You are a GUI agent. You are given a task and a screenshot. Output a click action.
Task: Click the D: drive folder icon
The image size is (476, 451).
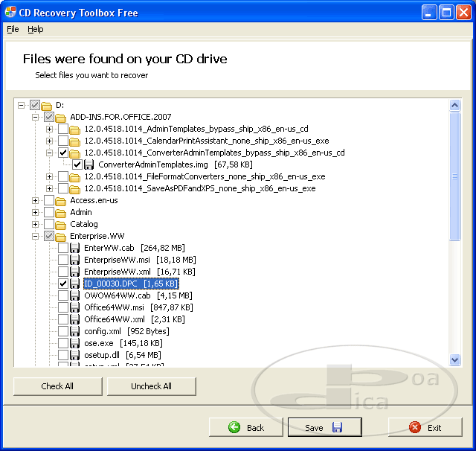47,105
